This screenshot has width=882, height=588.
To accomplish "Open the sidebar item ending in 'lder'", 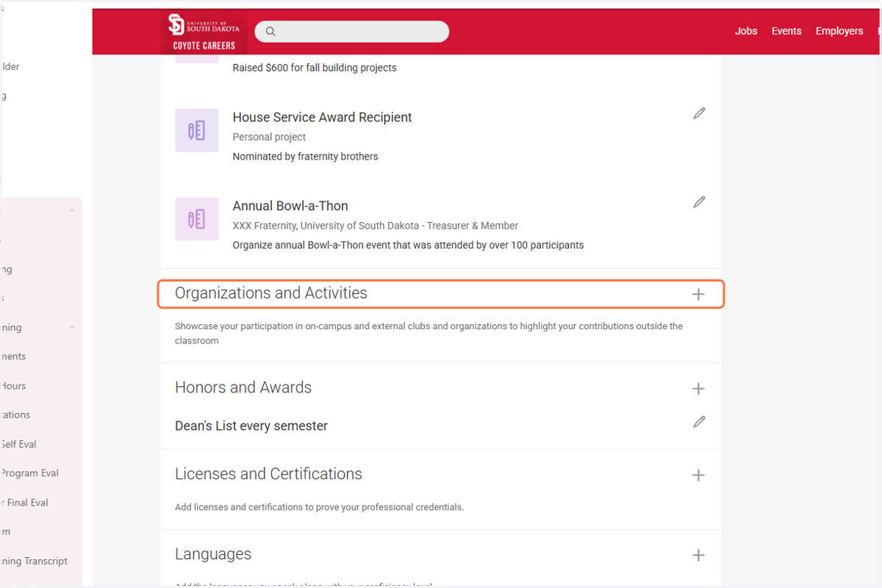I will coord(10,67).
